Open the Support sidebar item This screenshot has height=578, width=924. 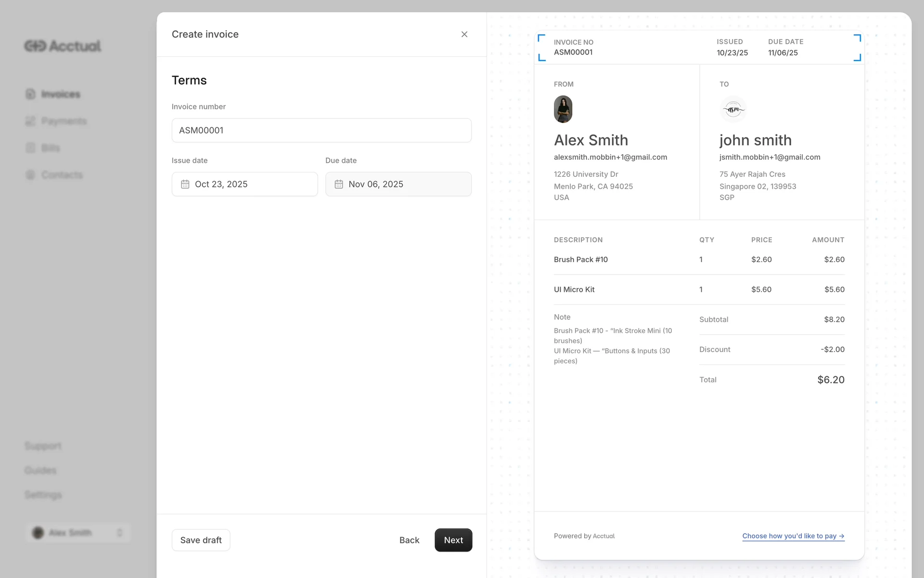point(43,446)
